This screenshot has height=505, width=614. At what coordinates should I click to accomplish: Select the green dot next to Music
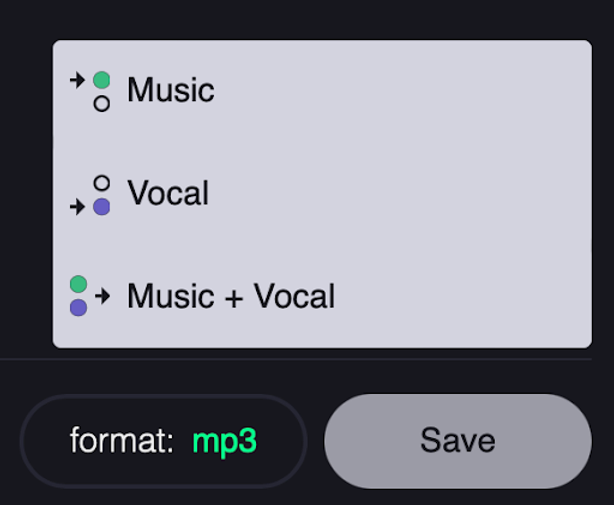101,80
